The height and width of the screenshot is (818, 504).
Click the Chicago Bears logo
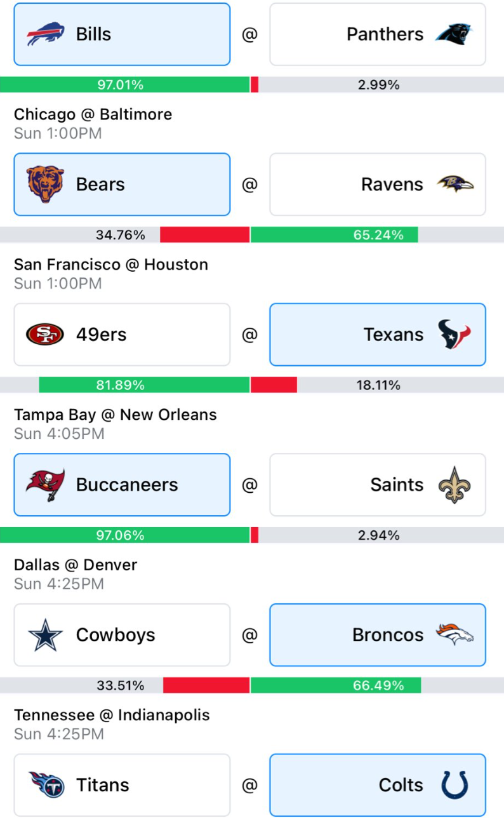pyautogui.click(x=46, y=184)
